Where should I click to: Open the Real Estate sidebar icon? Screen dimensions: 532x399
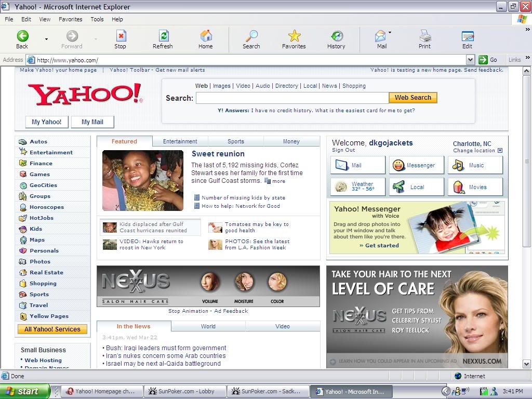point(23,272)
